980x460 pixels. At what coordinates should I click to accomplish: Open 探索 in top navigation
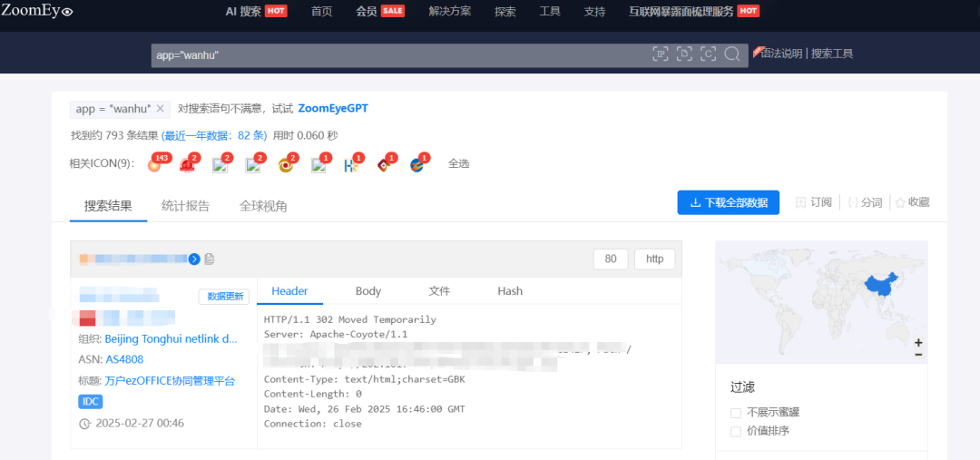coord(505,11)
